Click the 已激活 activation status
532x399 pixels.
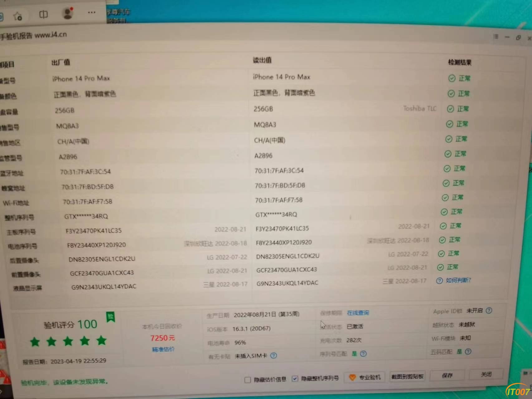point(355,326)
